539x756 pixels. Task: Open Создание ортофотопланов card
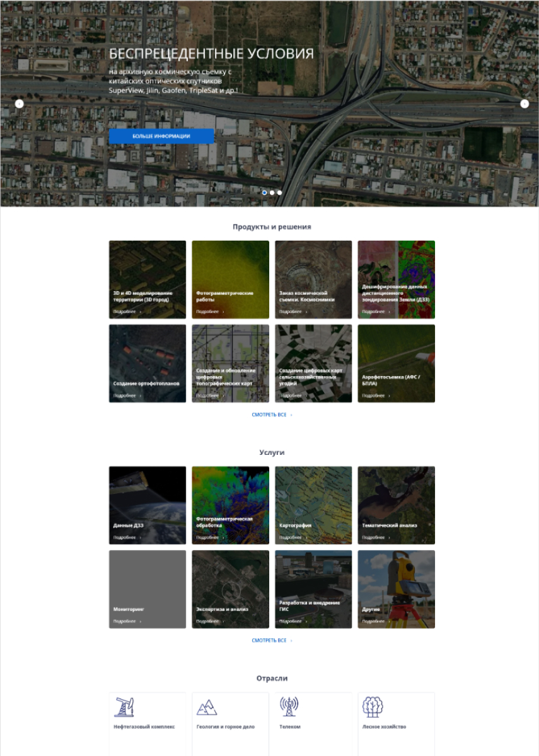[148, 364]
